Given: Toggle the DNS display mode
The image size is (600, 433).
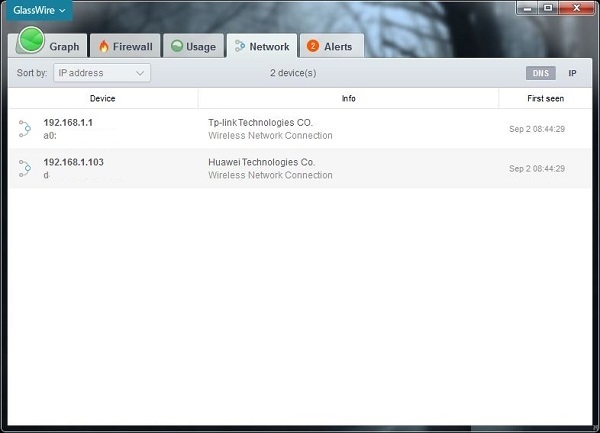Looking at the screenshot, I should click(x=540, y=73).
